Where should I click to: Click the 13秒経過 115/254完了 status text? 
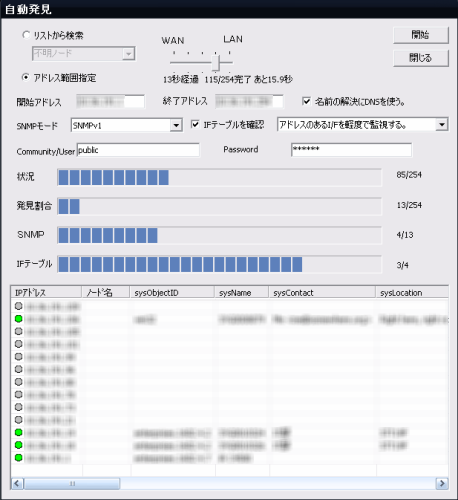point(228,79)
